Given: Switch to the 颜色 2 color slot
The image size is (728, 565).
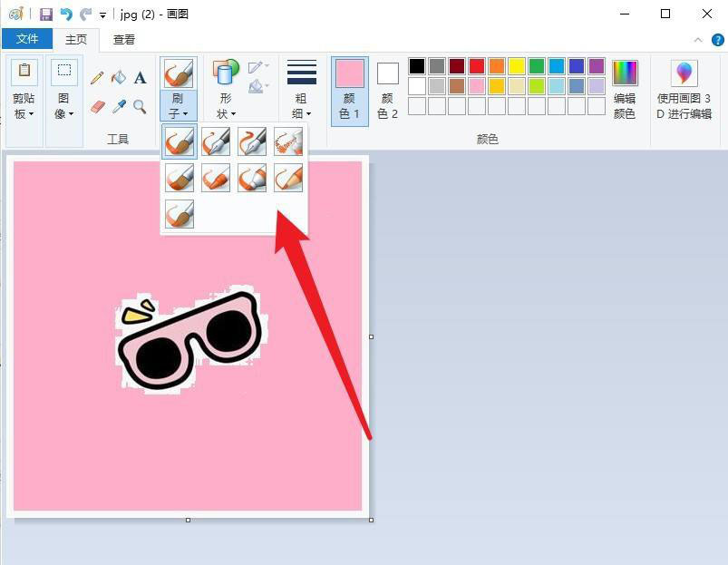Looking at the screenshot, I should [388, 91].
